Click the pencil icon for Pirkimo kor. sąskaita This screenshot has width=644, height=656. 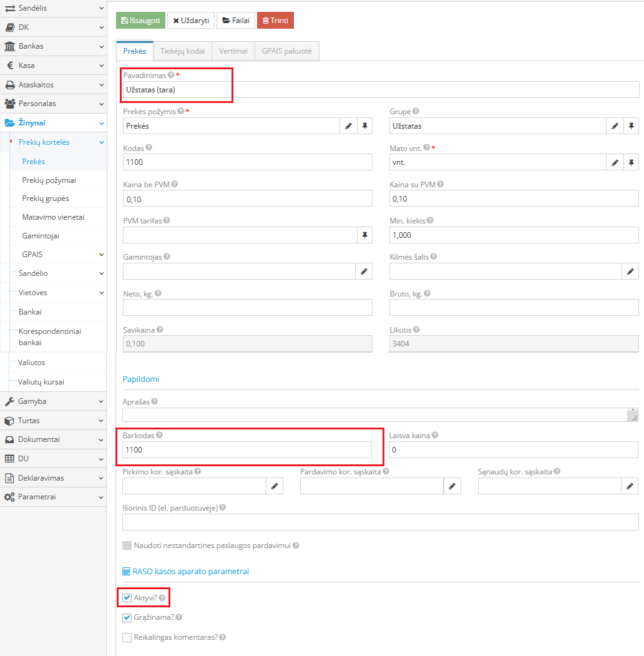[275, 486]
